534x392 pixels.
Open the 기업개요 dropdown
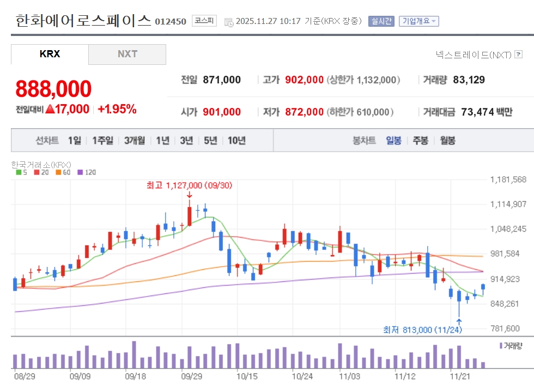(x=419, y=21)
